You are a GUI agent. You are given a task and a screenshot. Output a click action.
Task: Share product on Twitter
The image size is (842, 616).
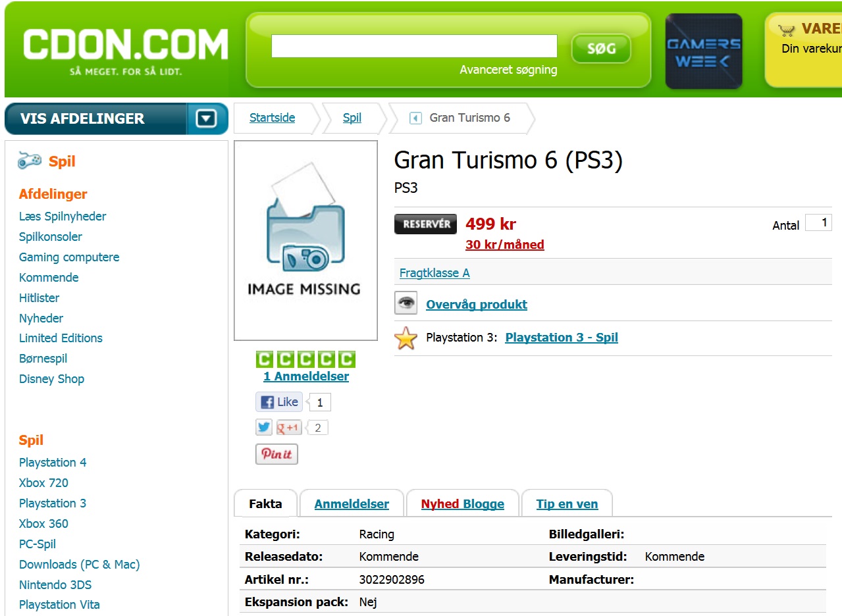[x=264, y=427]
